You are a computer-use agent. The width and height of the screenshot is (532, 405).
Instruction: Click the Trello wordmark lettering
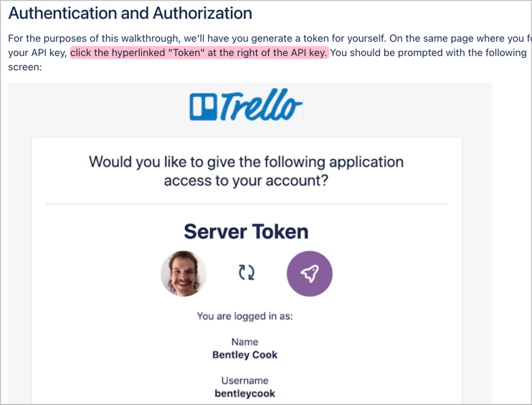pos(261,105)
